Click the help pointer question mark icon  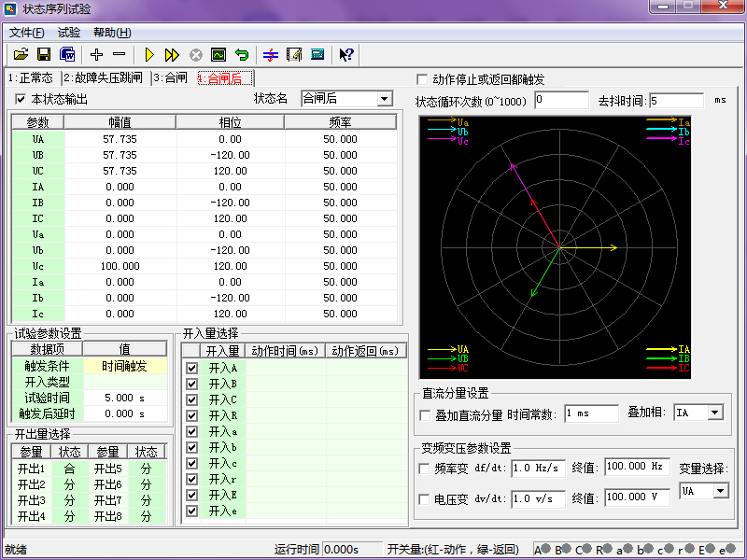(346, 55)
